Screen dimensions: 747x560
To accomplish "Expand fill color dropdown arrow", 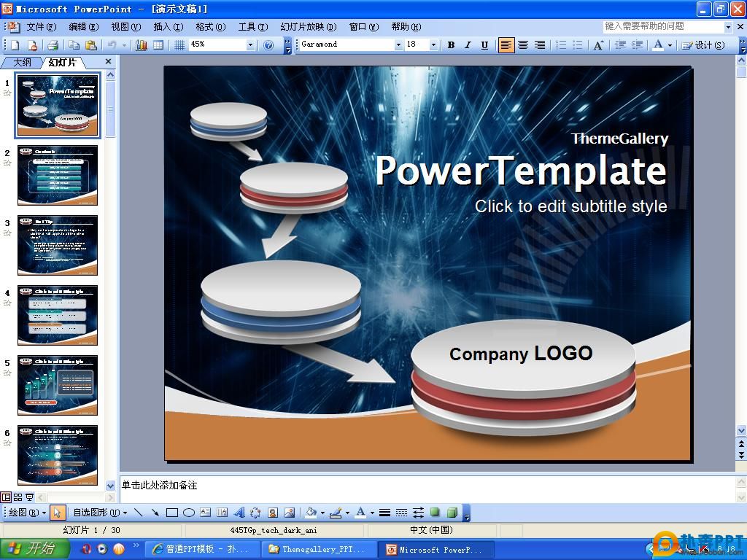I will coord(322,513).
